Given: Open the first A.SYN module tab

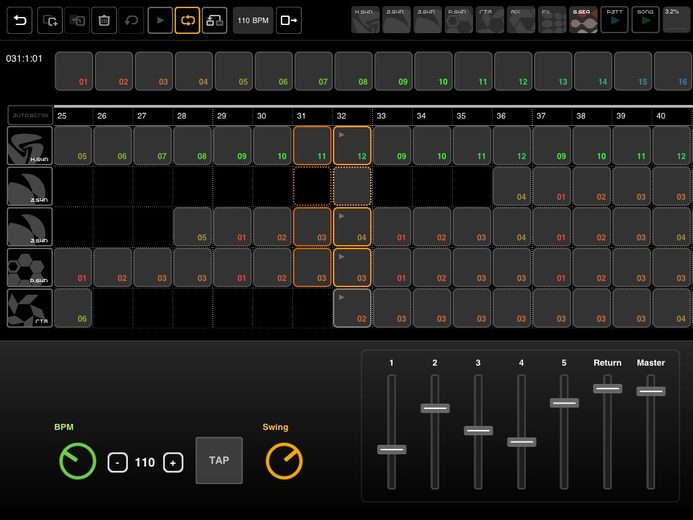Looking at the screenshot, I should (x=396, y=20).
